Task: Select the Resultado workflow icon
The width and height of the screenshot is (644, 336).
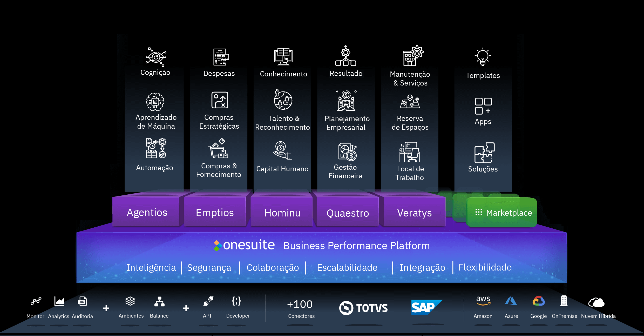Action: (345, 56)
